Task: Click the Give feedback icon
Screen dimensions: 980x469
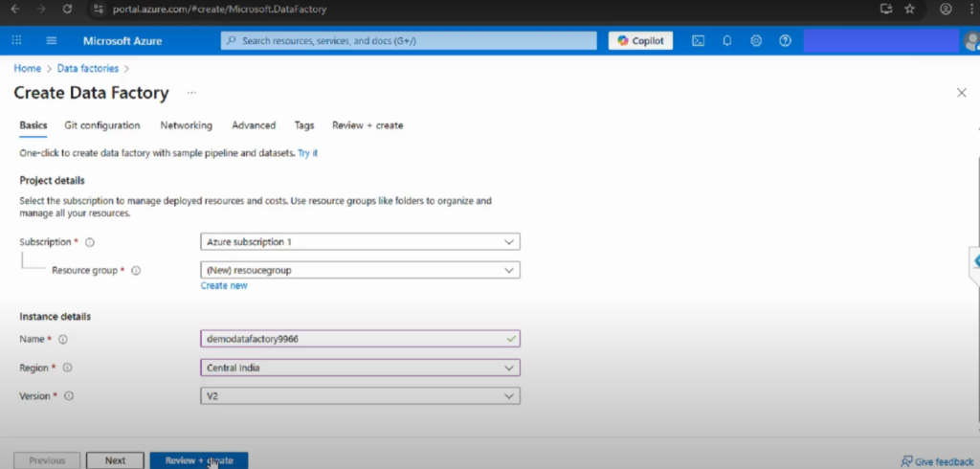Action: (x=906, y=461)
